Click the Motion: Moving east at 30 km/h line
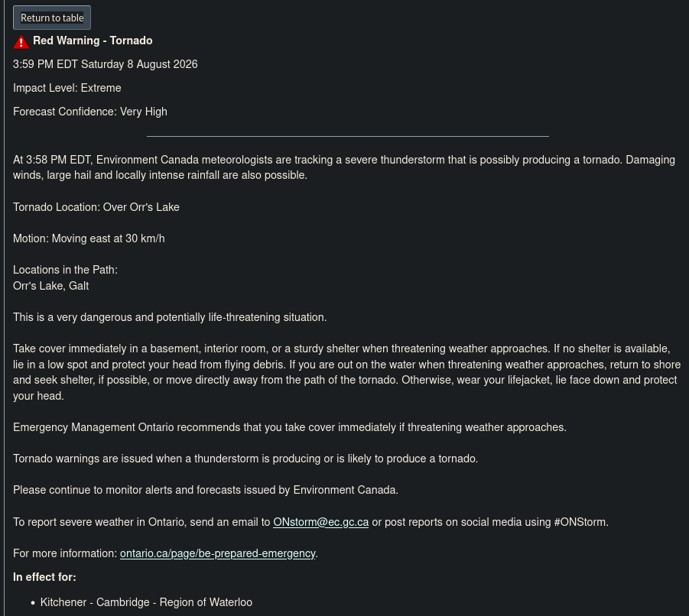The height and width of the screenshot is (616, 689). (x=89, y=238)
